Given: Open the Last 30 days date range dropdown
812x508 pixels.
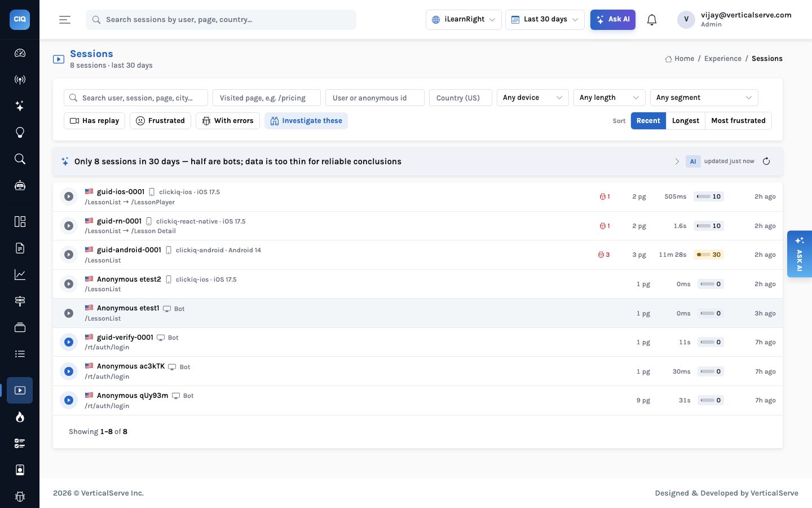Looking at the screenshot, I should (x=545, y=20).
